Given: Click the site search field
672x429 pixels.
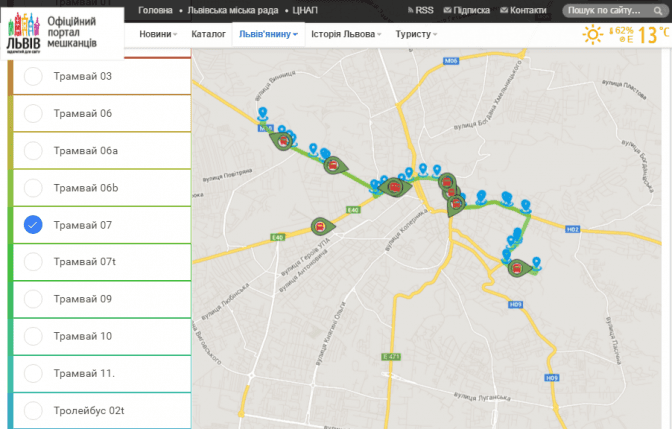Looking at the screenshot, I should click(615, 10).
